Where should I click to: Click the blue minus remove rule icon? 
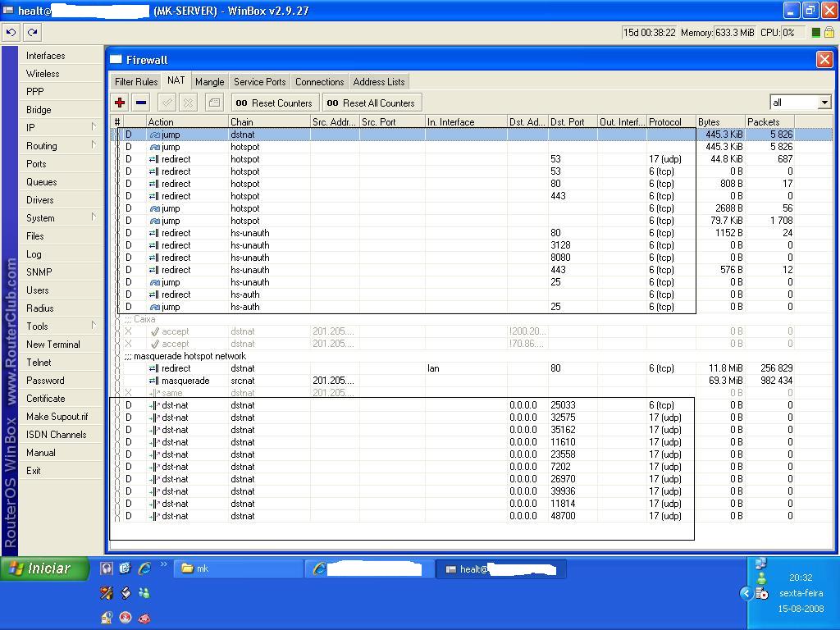click(x=141, y=103)
